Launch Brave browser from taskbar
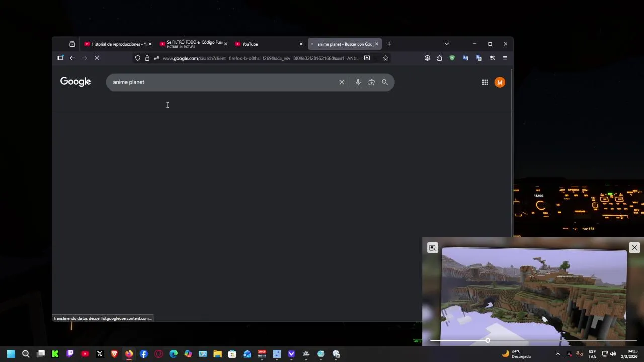Image resolution: width=644 pixels, height=362 pixels. point(114,354)
